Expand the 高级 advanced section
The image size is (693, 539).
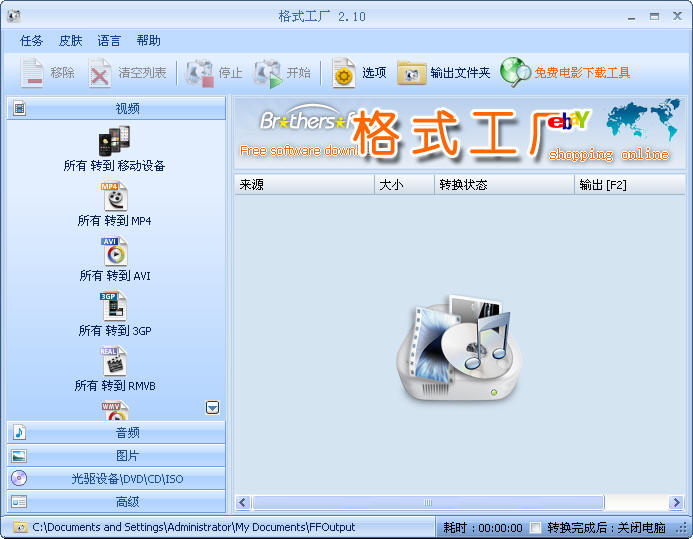click(x=116, y=501)
